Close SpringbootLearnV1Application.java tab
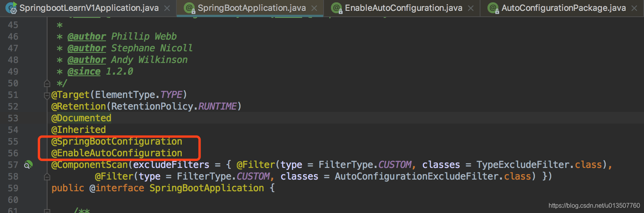 tap(167, 8)
